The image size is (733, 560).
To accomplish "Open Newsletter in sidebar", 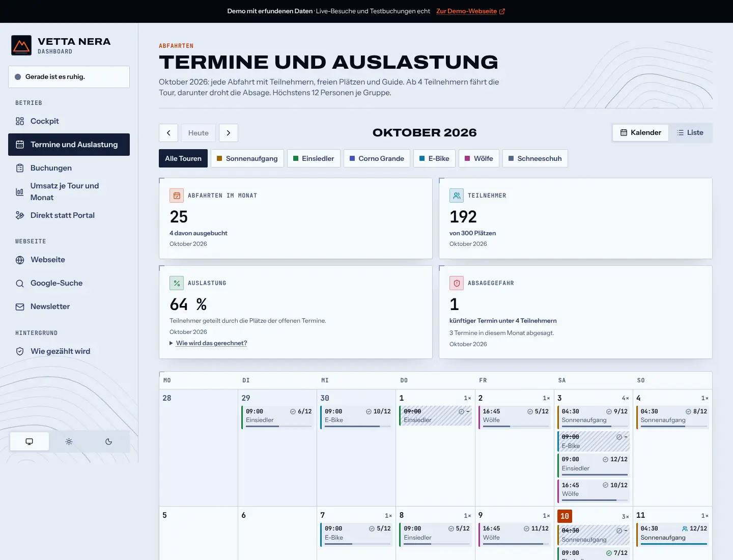I will (69, 306).
